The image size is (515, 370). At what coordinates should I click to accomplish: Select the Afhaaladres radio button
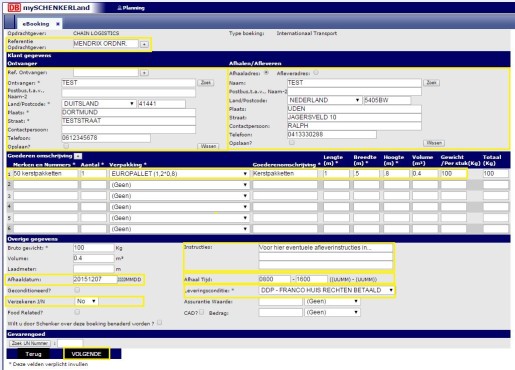tap(266, 73)
